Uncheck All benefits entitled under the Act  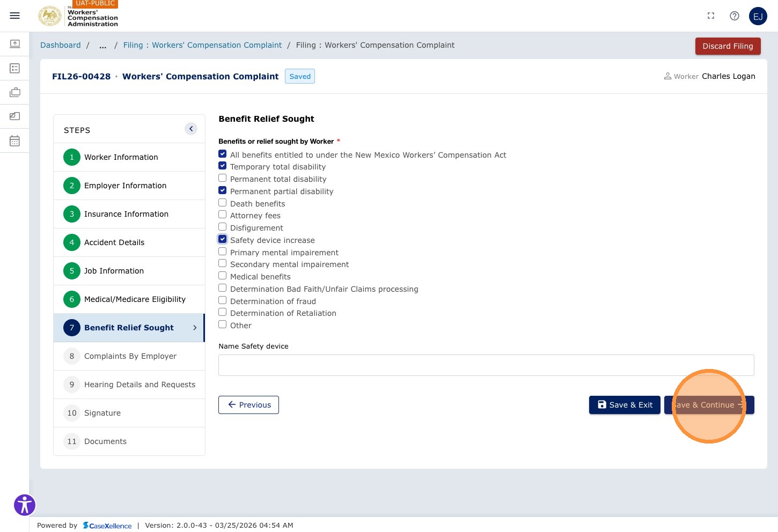coord(223,154)
